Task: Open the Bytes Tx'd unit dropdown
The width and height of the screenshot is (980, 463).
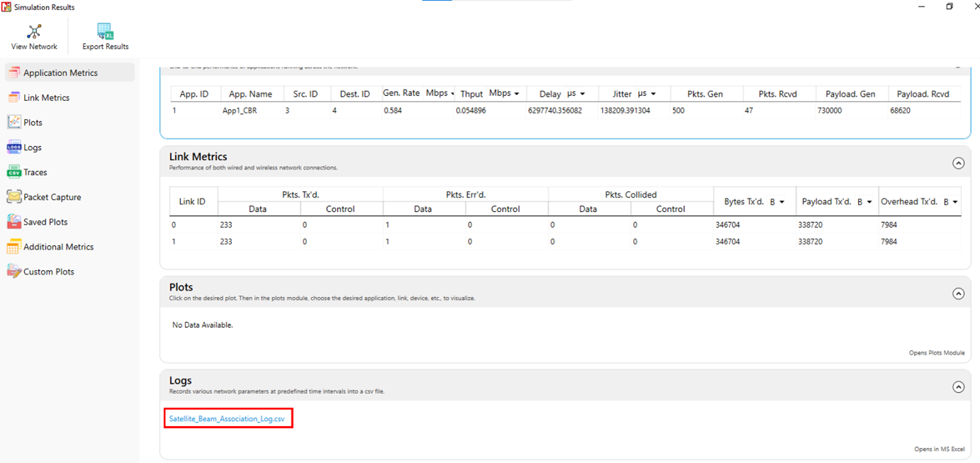Action: (x=776, y=202)
